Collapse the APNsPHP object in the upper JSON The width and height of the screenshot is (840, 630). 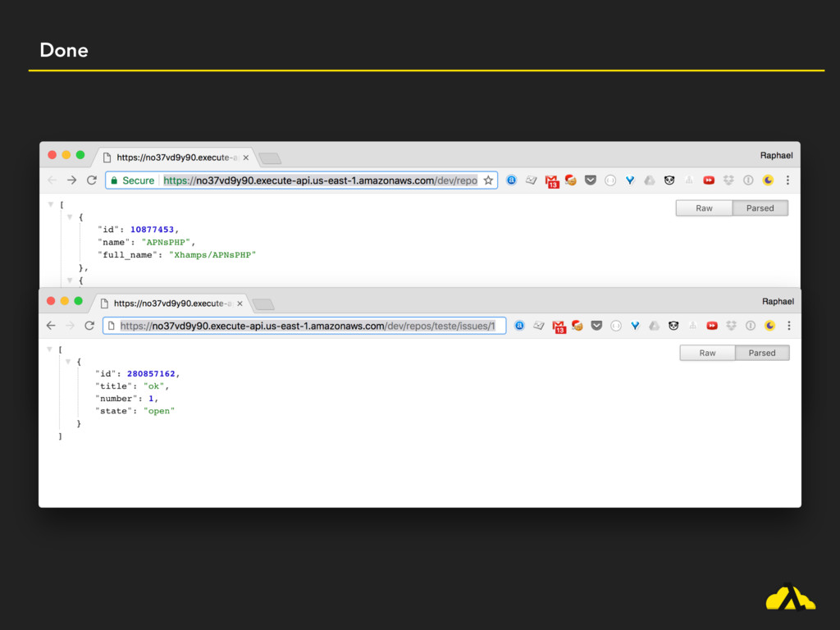click(x=70, y=217)
